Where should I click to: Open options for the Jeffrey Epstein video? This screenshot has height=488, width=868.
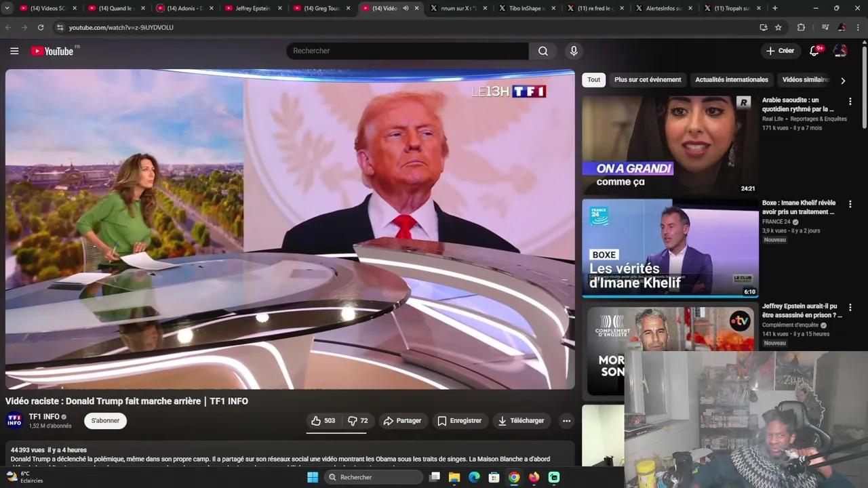coord(850,307)
